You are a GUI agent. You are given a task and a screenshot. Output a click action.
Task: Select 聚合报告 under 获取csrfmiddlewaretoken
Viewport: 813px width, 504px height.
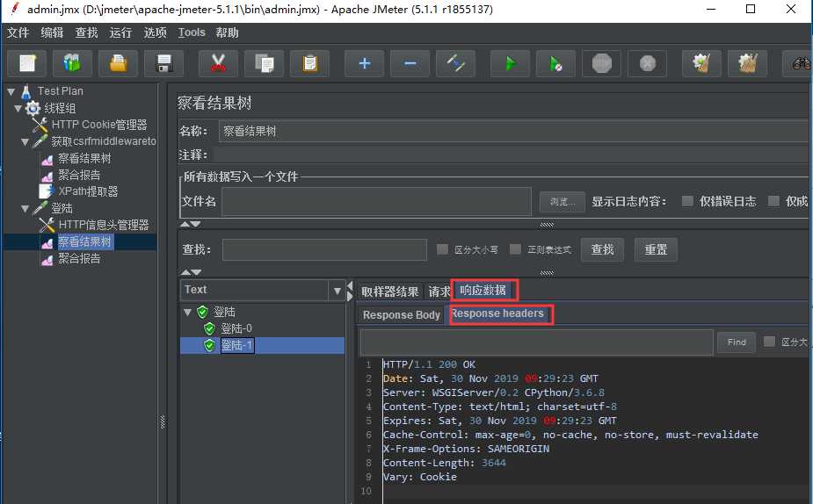[79, 175]
